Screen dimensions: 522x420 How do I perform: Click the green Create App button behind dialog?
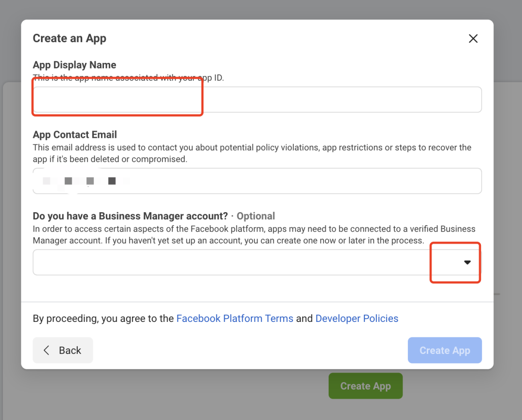365,386
